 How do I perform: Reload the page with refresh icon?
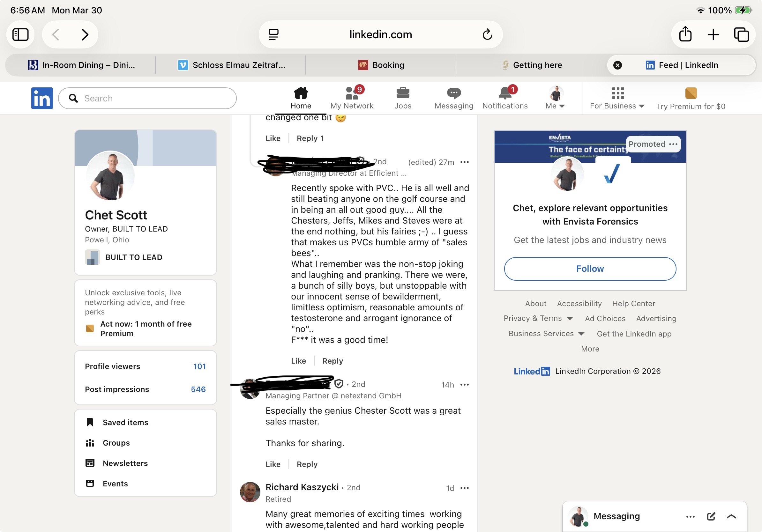(x=487, y=34)
